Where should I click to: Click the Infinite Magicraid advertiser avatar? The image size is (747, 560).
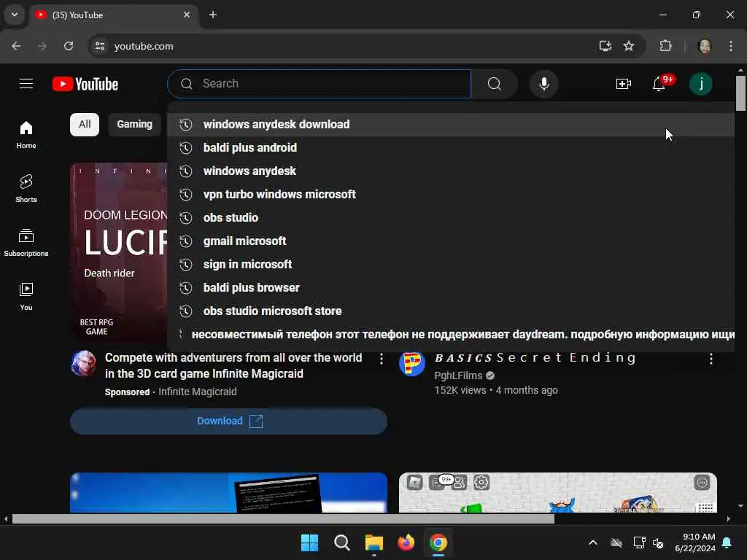click(83, 363)
